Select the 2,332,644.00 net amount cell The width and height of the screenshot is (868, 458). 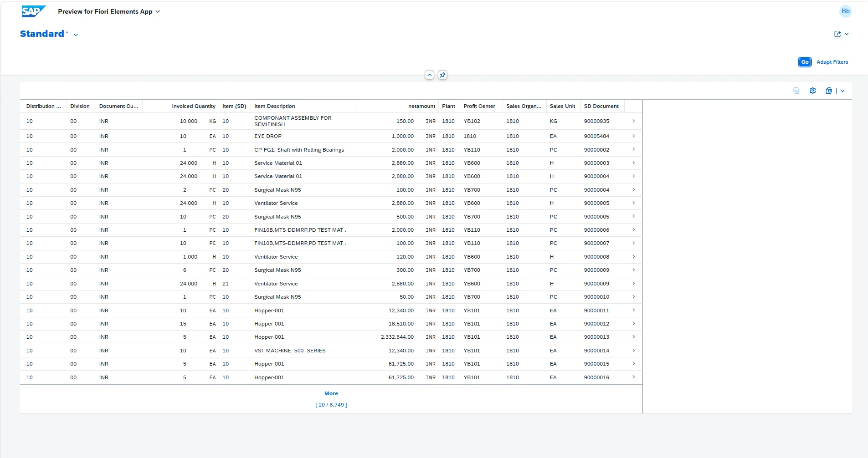(397, 337)
